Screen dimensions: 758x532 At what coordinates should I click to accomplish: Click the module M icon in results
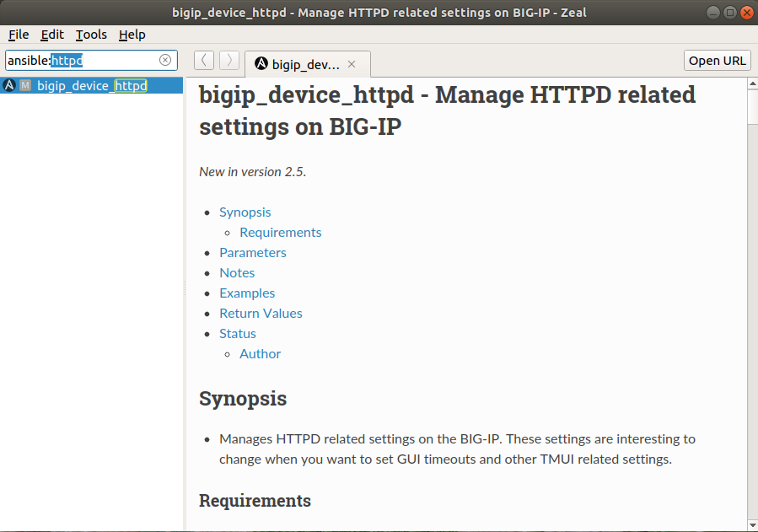pos(25,85)
